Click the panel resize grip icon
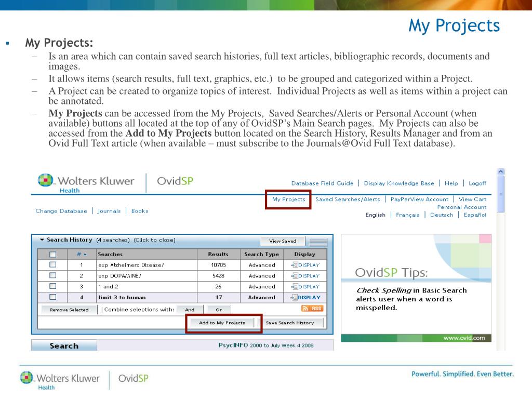The width and height of the screenshot is (532, 399). (318, 242)
